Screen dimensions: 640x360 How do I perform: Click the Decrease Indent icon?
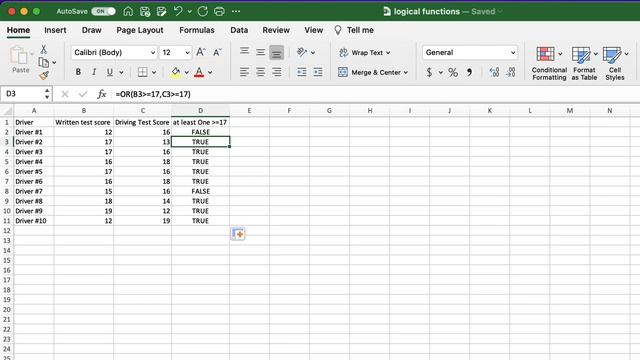point(302,72)
